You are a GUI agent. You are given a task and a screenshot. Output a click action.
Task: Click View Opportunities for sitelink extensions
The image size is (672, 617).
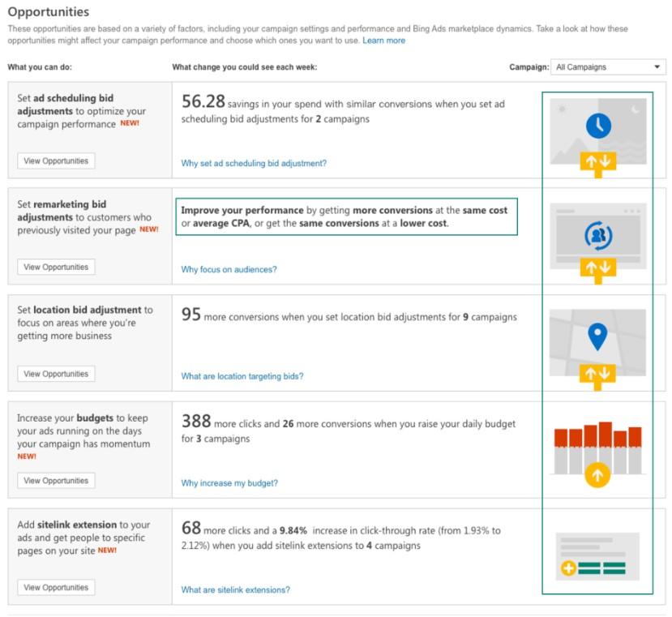click(x=56, y=587)
